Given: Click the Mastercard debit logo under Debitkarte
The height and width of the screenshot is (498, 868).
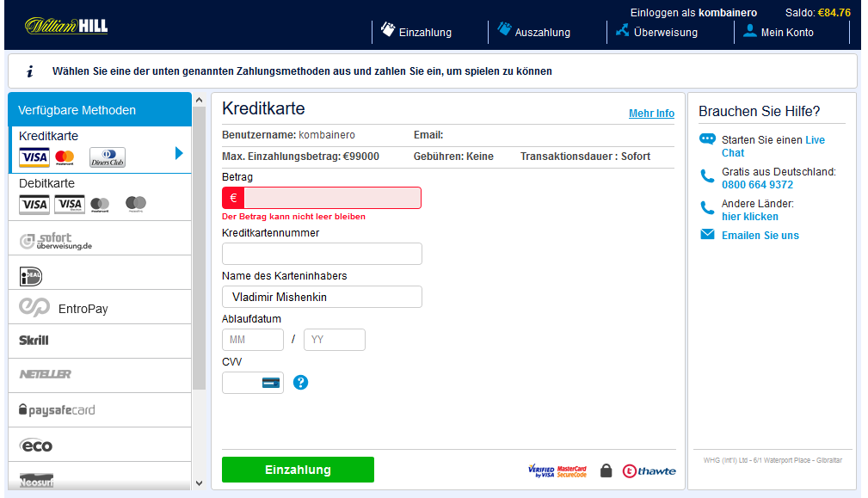Looking at the screenshot, I should click(100, 205).
